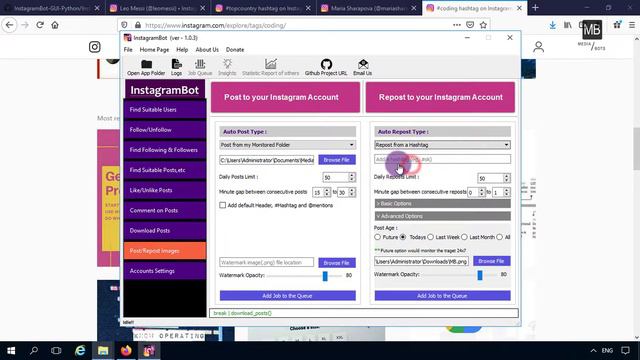
Task: Open Like/Unlike Posts sidebar section
Action: (x=165, y=190)
